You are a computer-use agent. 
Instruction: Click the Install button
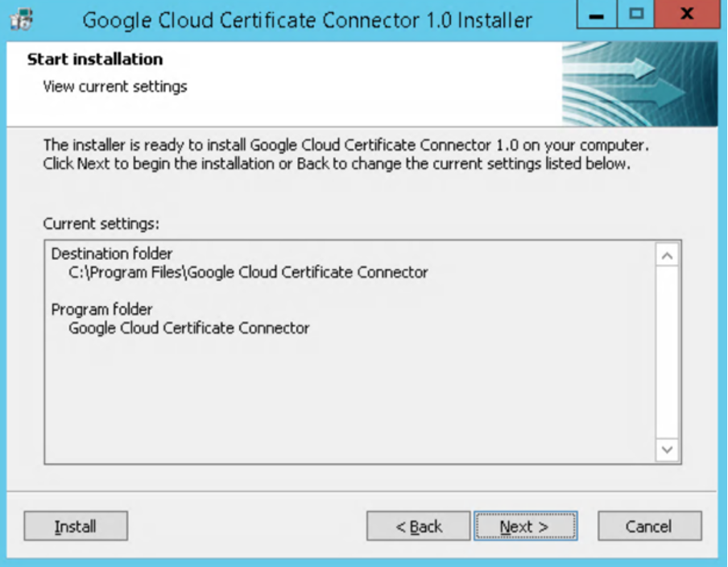(x=76, y=527)
